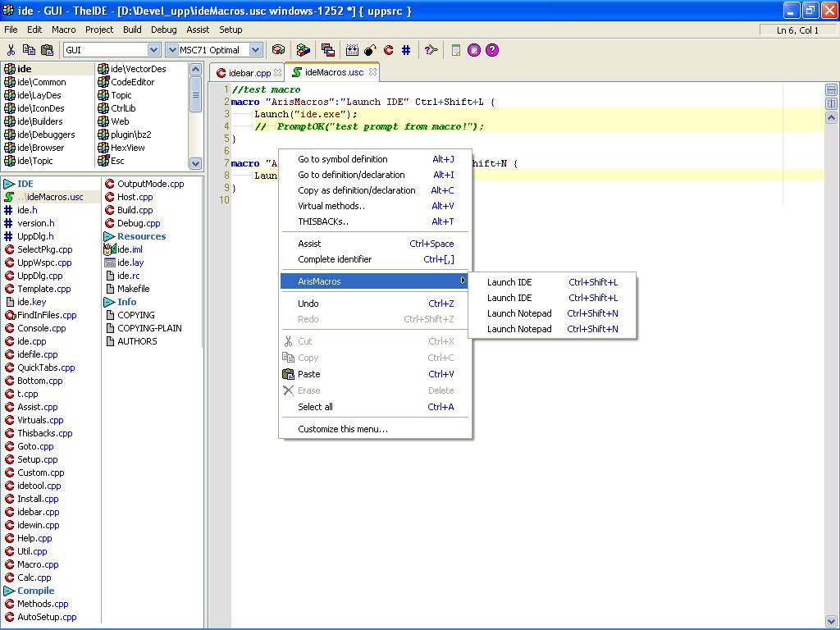
Task: Click the purple question mark help icon
Action: (x=492, y=50)
